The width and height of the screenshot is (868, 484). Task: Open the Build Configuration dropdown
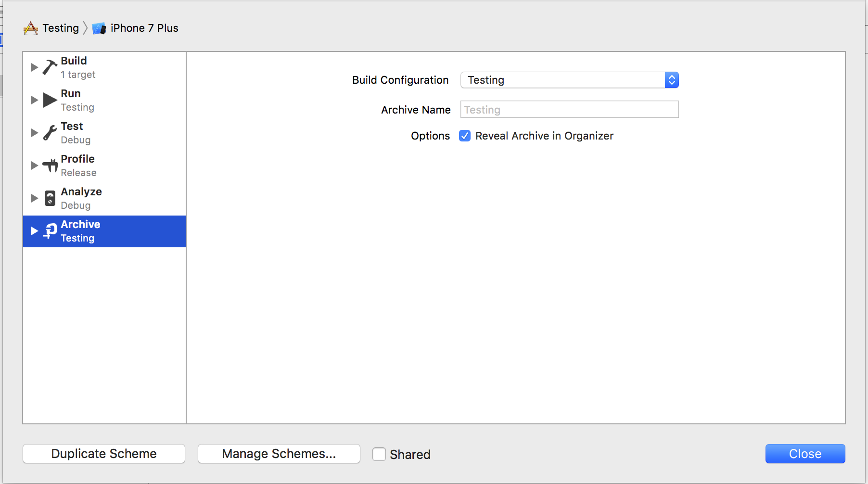[570, 80]
